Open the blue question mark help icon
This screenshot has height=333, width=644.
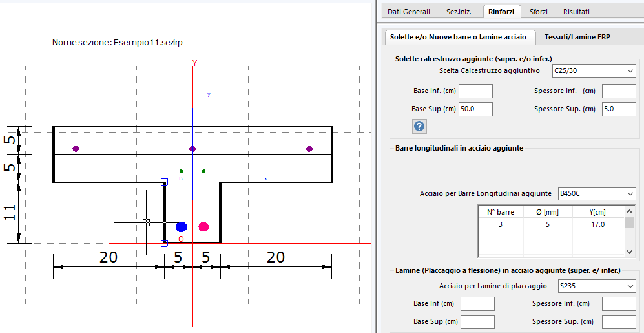click(x=419, y=126)
